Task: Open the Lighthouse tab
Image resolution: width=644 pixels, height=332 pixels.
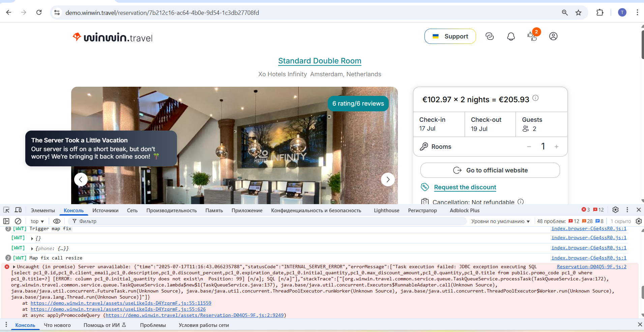Action: [386, 210]
